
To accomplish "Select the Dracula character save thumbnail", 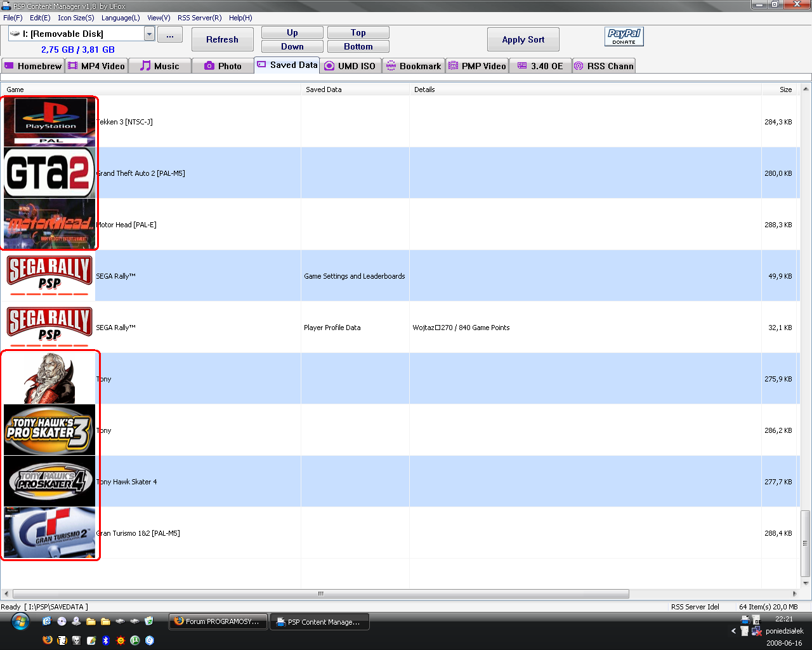I will click(49, 378).
